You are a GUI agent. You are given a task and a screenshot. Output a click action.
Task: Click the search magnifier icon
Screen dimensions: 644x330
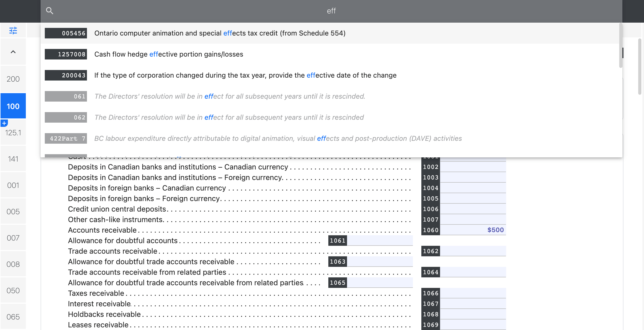[50, 11]
